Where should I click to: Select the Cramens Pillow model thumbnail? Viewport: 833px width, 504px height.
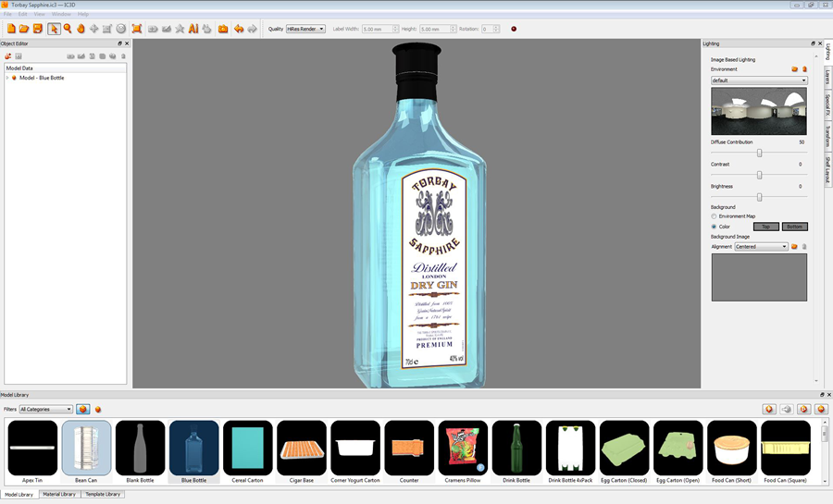point(463,448)
